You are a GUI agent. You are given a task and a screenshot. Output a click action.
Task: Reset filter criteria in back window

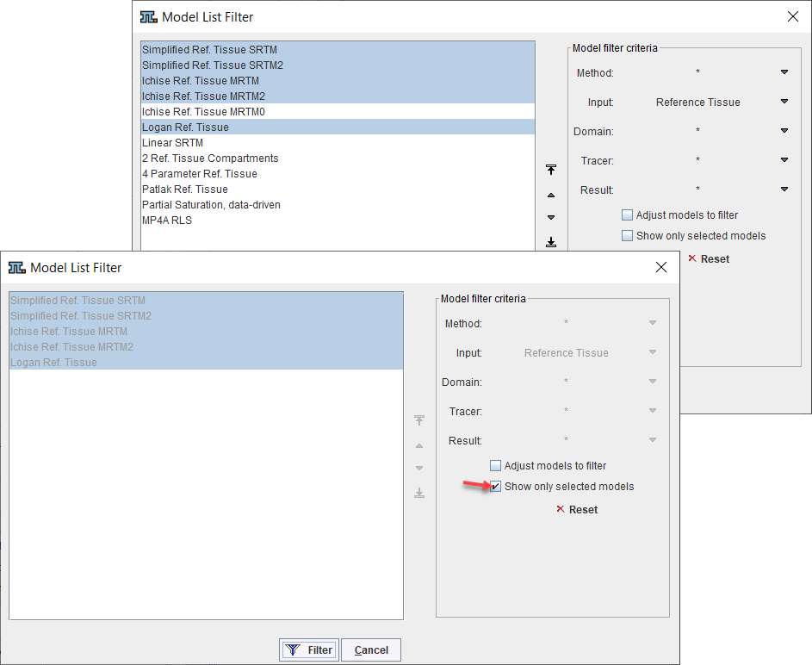point(709,259)
